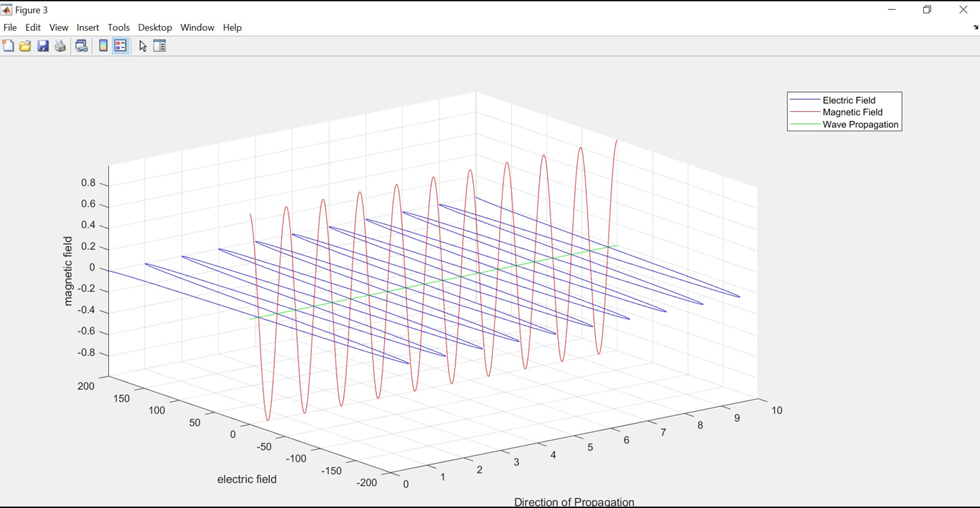The height and width of the screenshot is (508, 980).
Task: Open the Tools menu
Action: pos(118,27)
